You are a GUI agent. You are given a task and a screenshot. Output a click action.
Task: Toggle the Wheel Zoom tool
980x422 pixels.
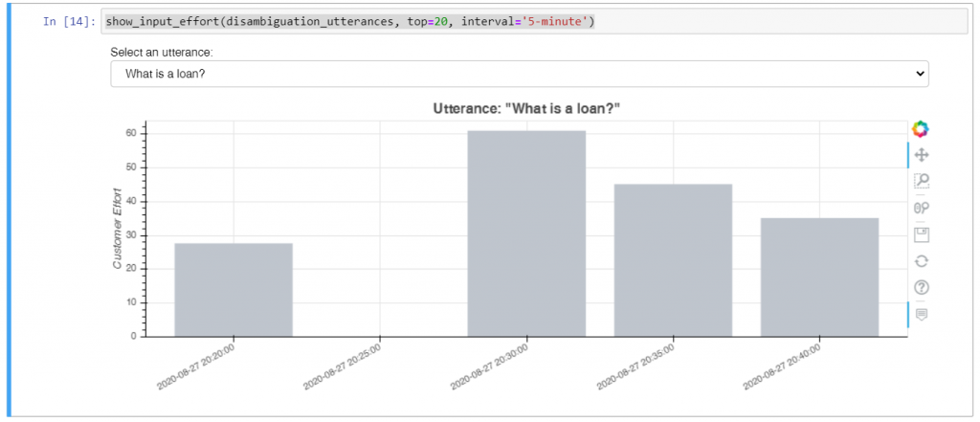point(921,208)
